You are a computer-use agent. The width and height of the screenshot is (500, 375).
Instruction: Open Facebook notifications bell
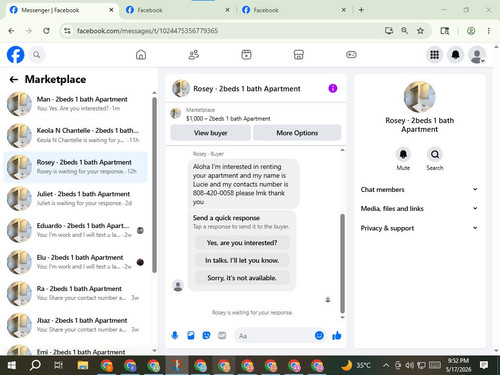click(x=456, y=55)
